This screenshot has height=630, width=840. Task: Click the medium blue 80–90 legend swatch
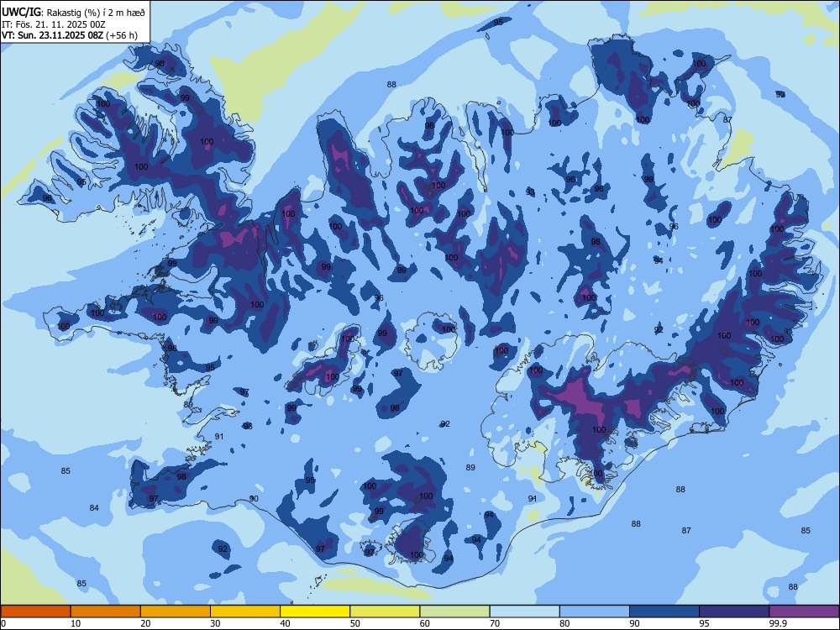pyautogui.click(x=595, y=612)
